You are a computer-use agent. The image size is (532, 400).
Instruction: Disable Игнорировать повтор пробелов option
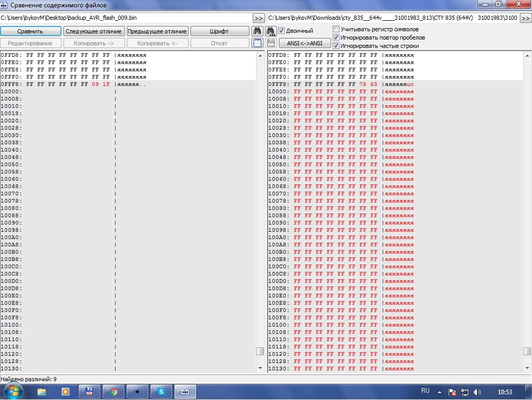coord(336,37)
